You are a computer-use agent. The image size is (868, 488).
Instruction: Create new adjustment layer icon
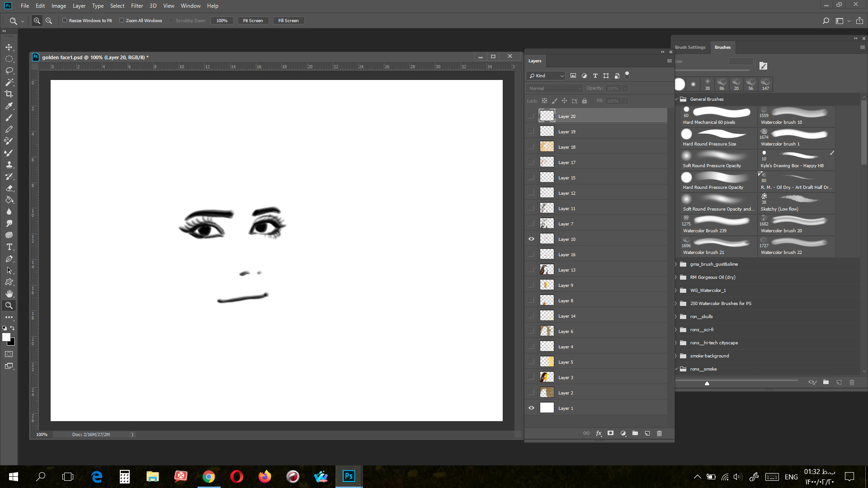(x=623, y=433)
